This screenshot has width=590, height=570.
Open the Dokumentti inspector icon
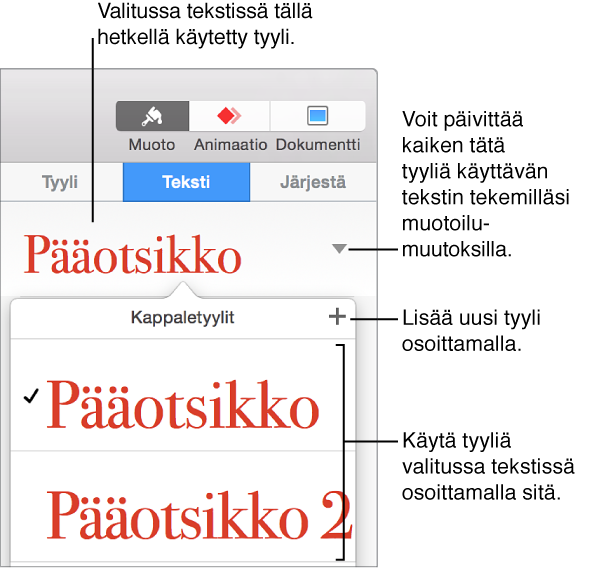(318, 116)
